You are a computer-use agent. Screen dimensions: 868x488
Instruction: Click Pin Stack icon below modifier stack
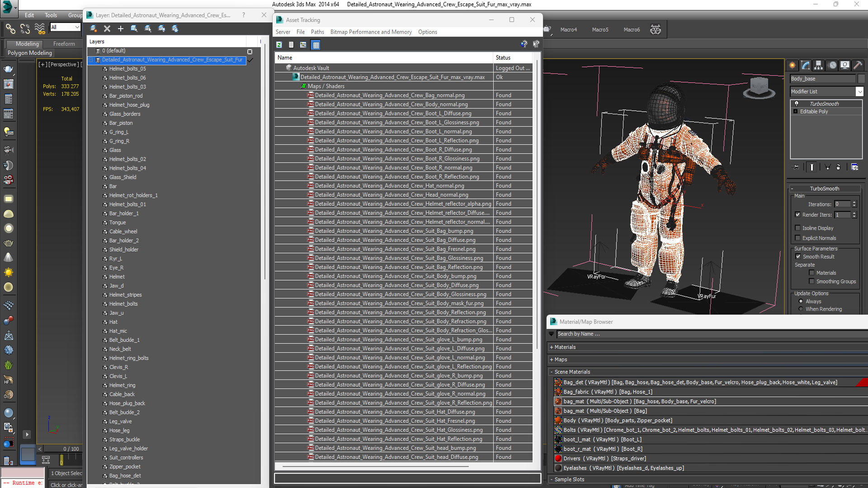(796, 167)
